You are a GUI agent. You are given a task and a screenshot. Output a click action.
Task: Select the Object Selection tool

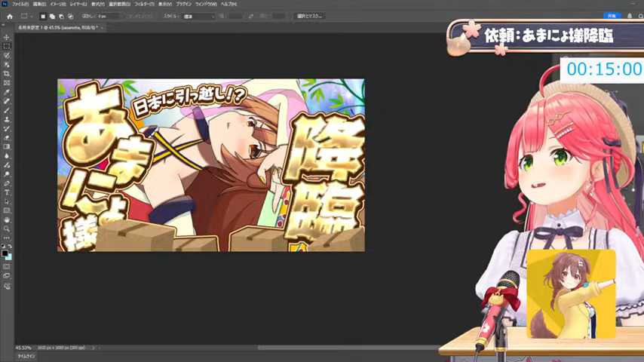pos(7,65)
